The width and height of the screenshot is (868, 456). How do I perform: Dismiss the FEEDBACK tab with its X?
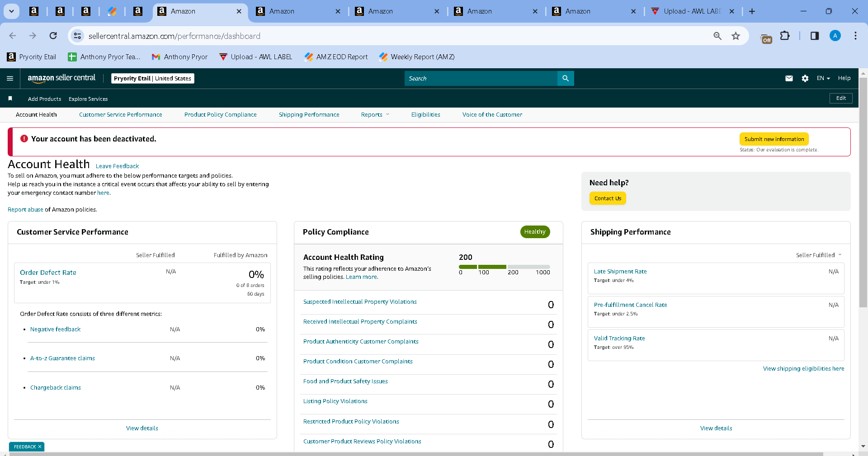[40, 447]
